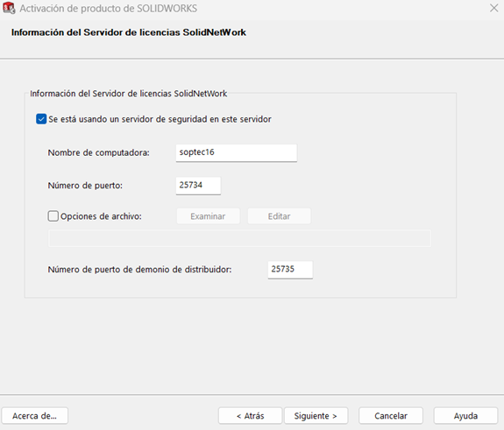Click the Nombre de computadora field containing soptec16

237,153
